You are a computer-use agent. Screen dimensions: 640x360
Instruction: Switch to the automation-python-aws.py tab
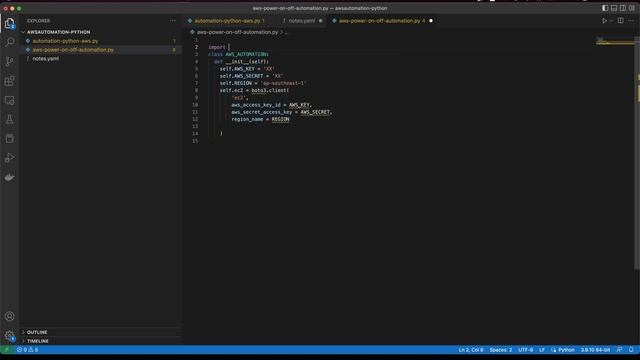coord(227,21)
